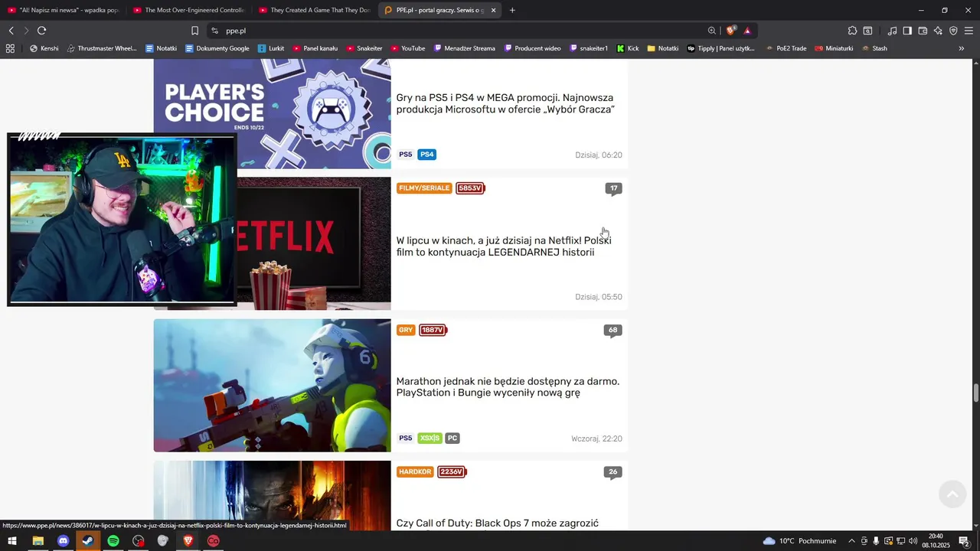Open the Brave Rewards triangle icon

[x=747, y=31]
